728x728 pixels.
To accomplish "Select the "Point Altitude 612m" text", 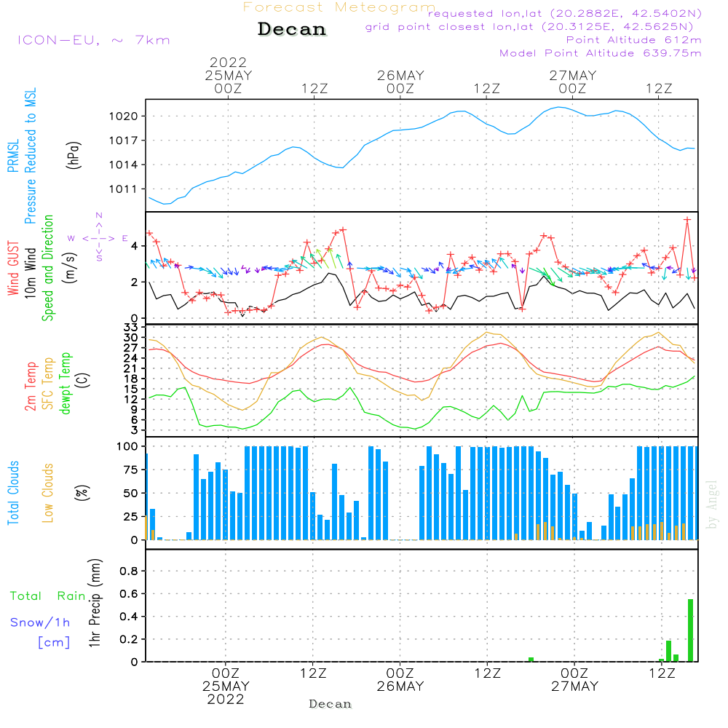I will click(634, 40).
